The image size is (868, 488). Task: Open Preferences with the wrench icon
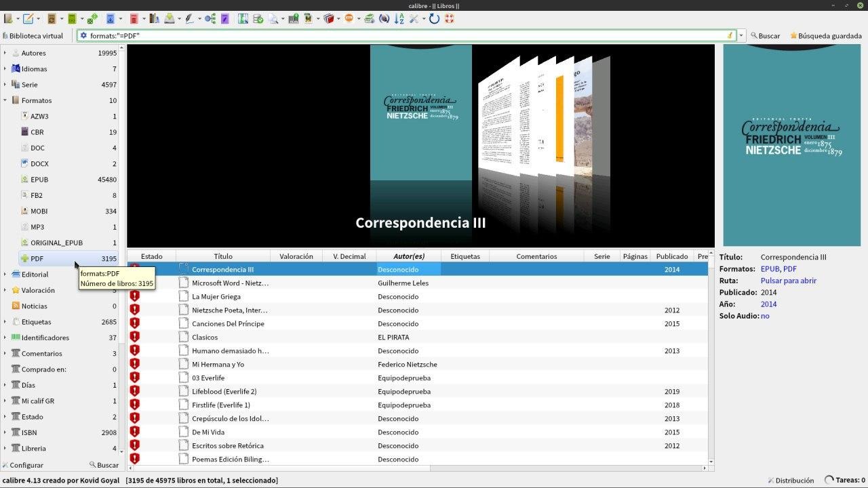[x=414, y=18]
